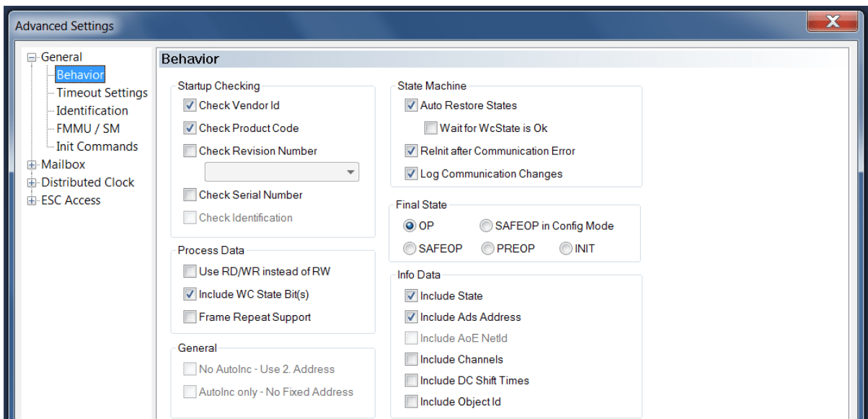The height and width of the screenshot is (419, 868).
Task: Uncheck Check Vendor Id
Action: click(x=190, y=105)
